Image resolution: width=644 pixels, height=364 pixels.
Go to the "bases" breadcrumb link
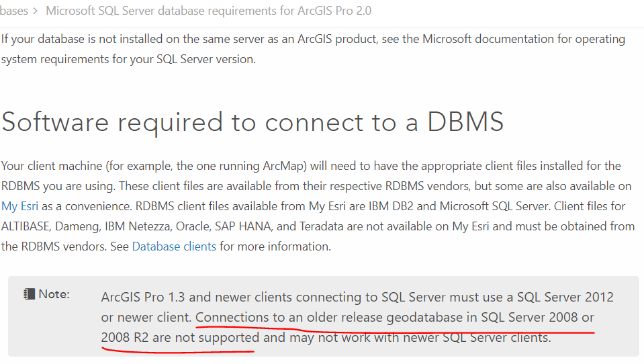pyautogui.click(x=14, y=11)
